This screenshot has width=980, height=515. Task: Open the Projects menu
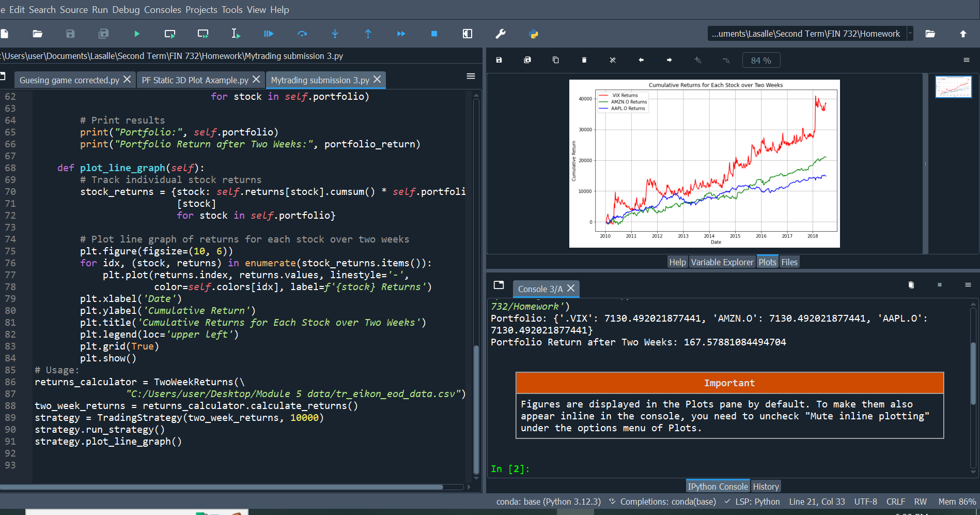(201, 9)
